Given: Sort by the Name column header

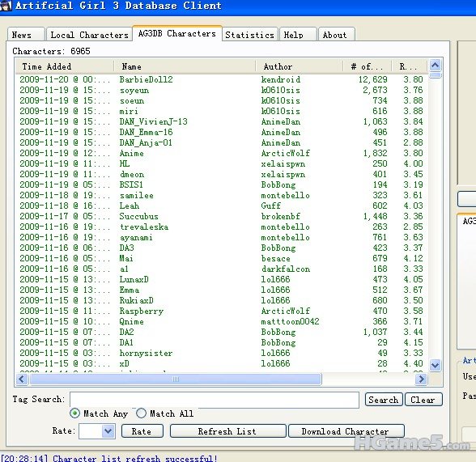Looking at the screenshot, I should 185,66.
